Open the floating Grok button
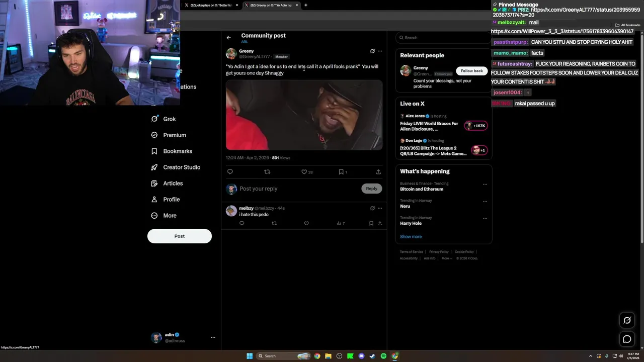This screenshot has height=362, width=644. [627, 320]
